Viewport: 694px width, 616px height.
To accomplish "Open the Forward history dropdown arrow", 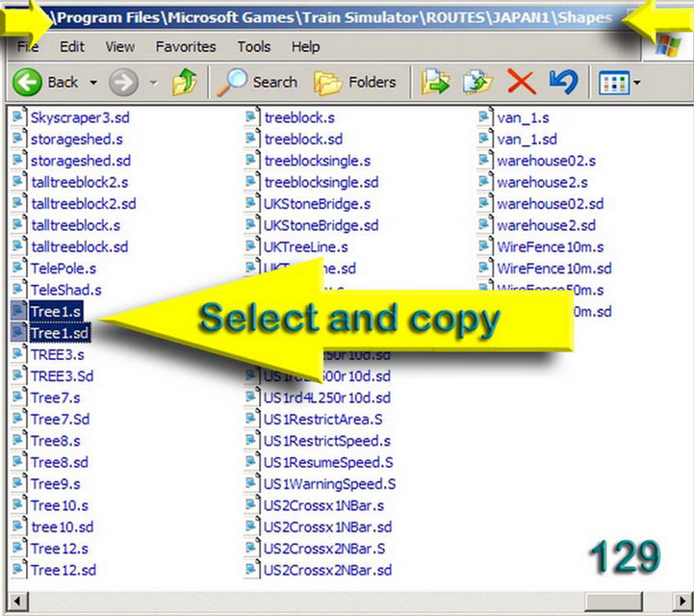I will [x=153, y=83].
